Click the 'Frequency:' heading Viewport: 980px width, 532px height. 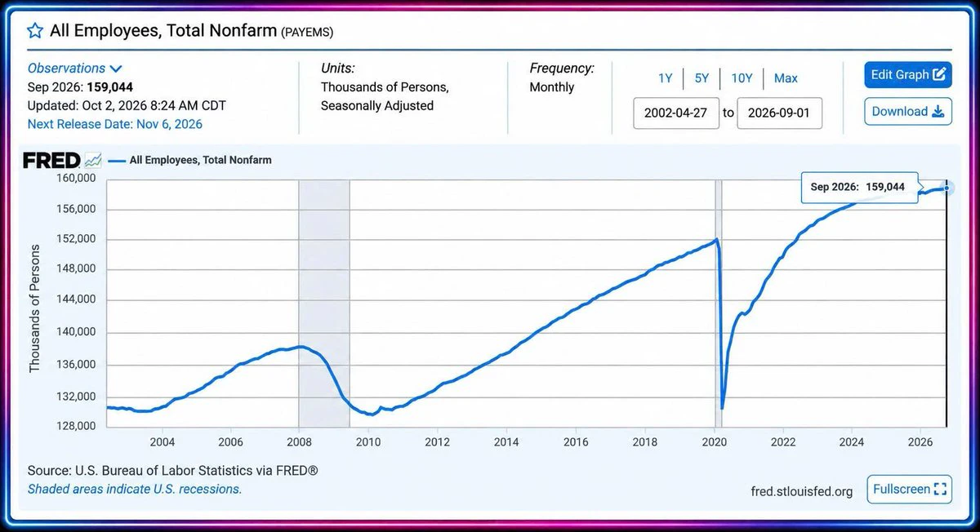(x=562, y=69)
